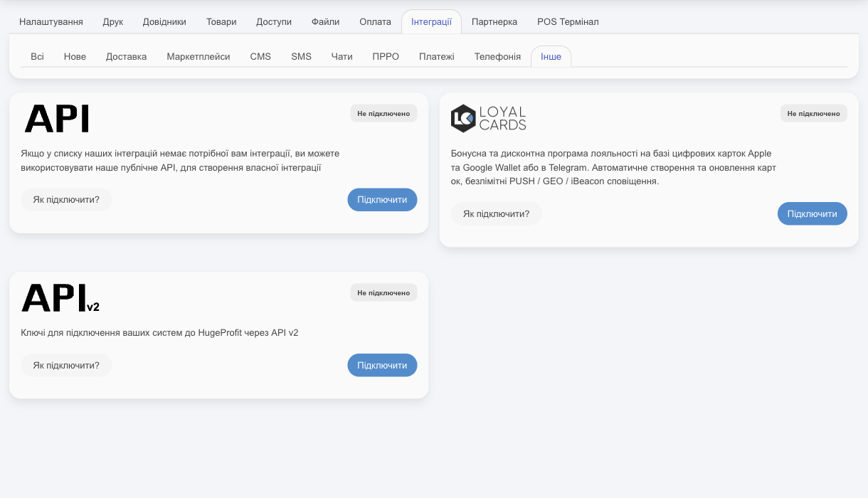Show CMS integrations

click(x=260, y=57)
